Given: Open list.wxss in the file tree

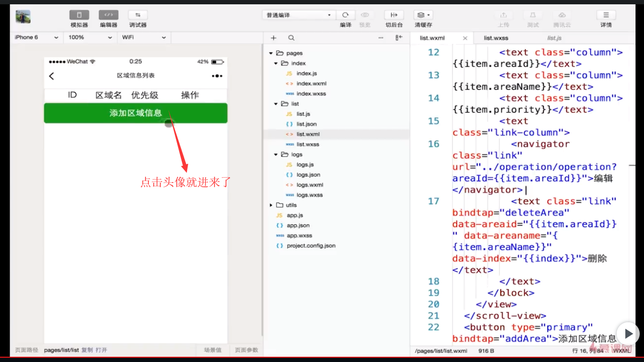Looking at the screenshot, I should tap(308, 145).
